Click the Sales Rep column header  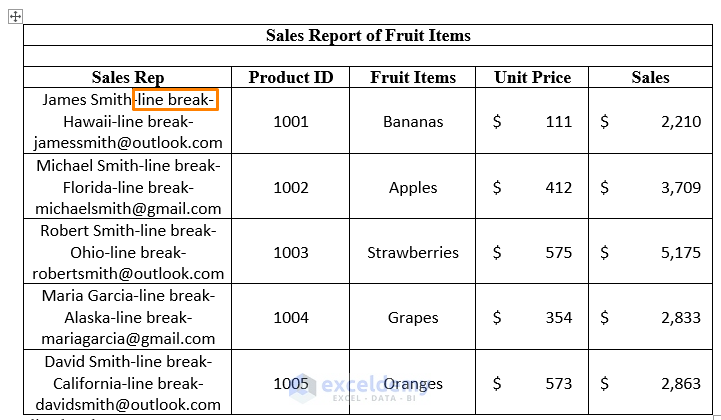[x=128, y=77]
